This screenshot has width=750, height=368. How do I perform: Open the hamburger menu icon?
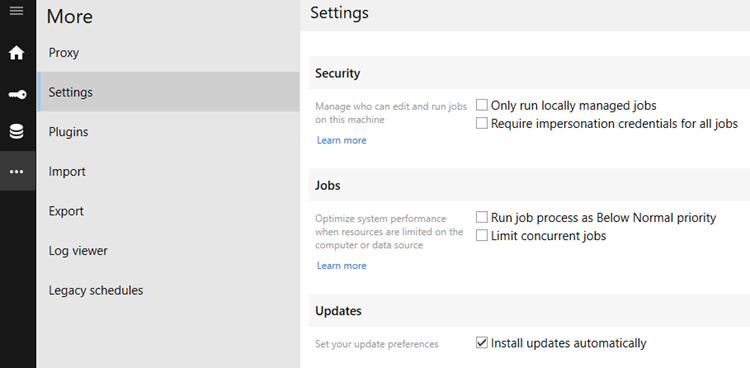(17, 11)
